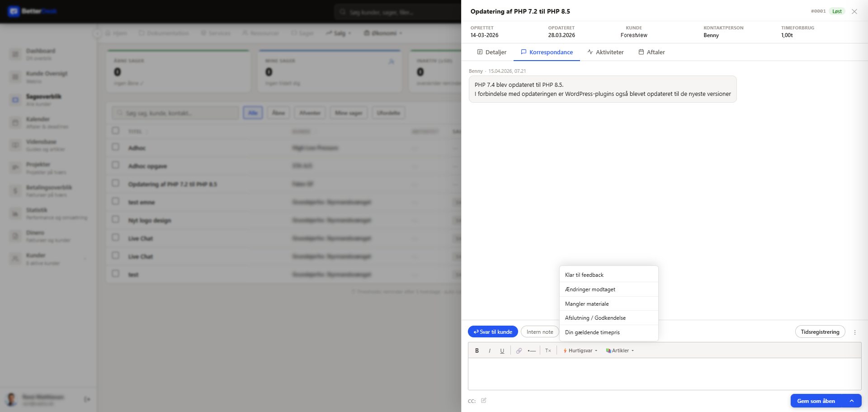
Task: Insert a bullet list in the editor
Action: pos(532,350)
